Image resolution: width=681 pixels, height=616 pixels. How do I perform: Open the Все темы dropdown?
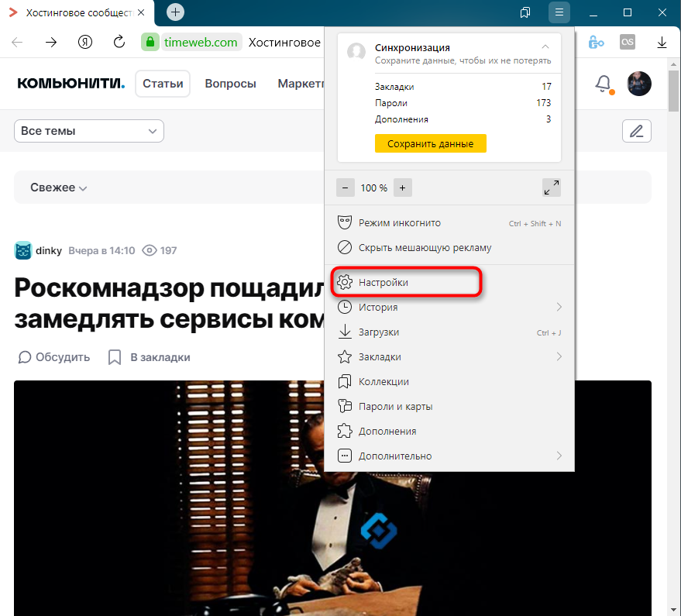pyautogui.click(x=89, y=131)
